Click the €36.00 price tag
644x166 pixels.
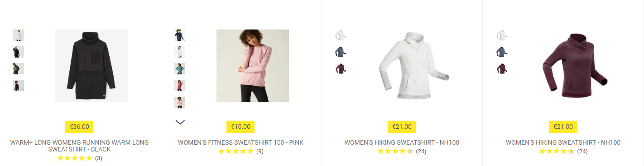(79, 127)
